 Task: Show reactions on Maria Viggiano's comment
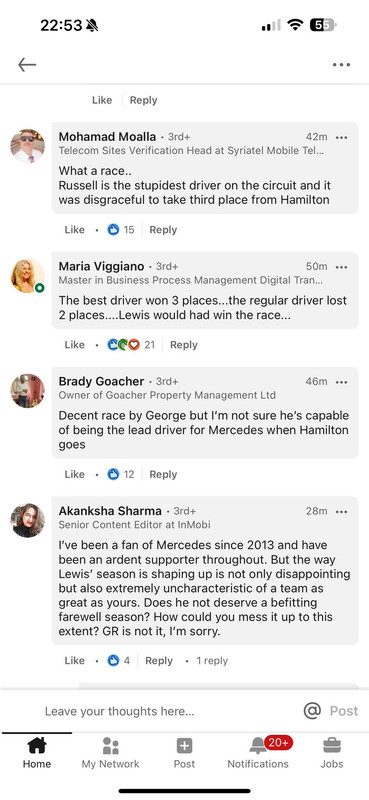coord(131,345)
